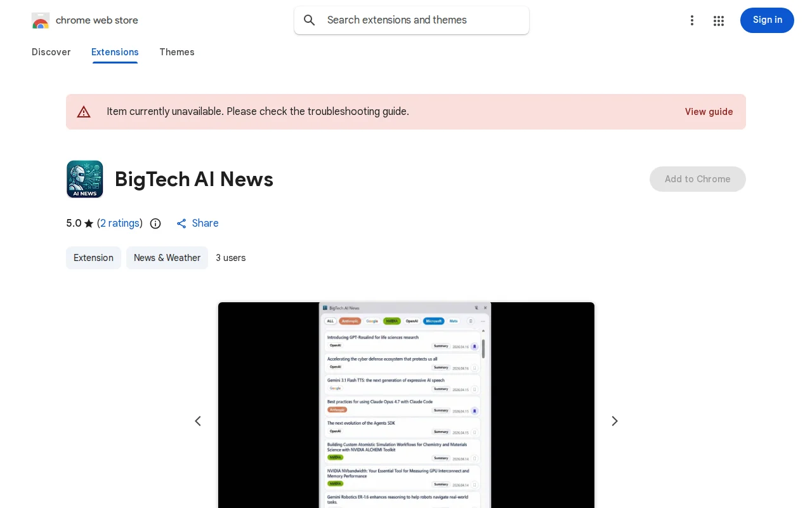
Task: Open the ratings info circle icon
Action: (x=155, y=224)
